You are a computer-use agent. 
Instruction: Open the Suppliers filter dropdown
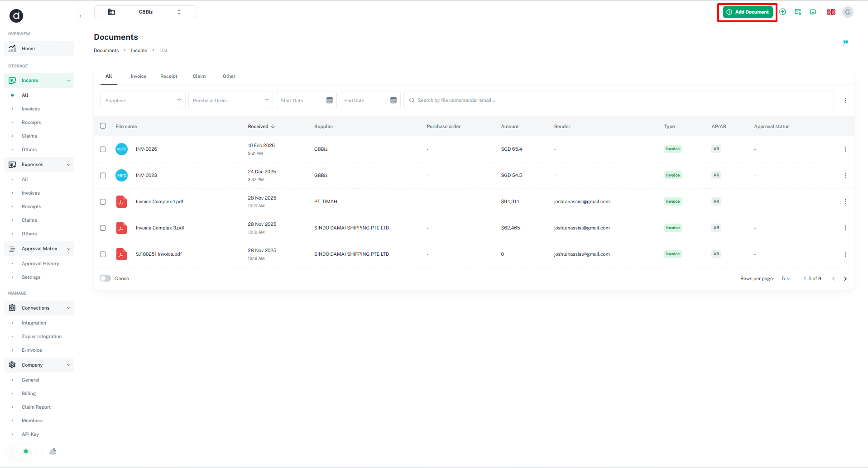pyautogui.click(x=143, y=100)
